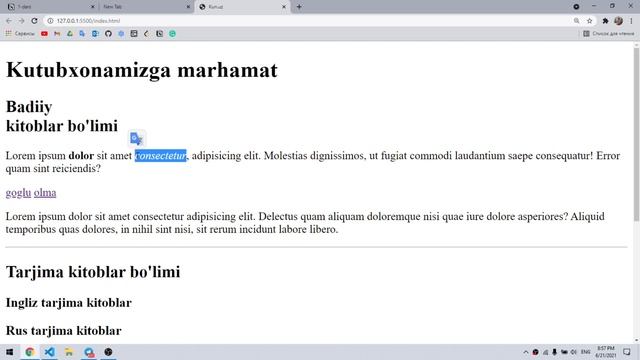Open Visual Studio Code from taskbar
This screenshot has width=640, height=360.
(49, 352)
